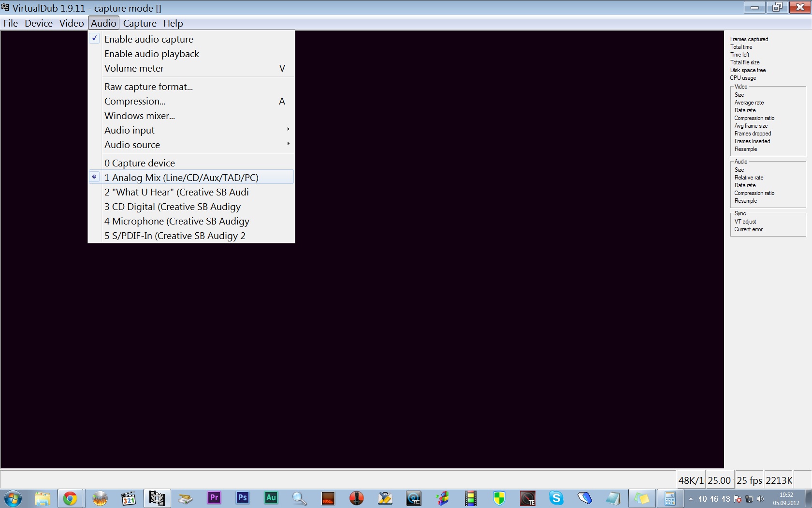Open Raw capture format dialog
Viewport: 812px width, 508px height.
click(x=191, y=87)
